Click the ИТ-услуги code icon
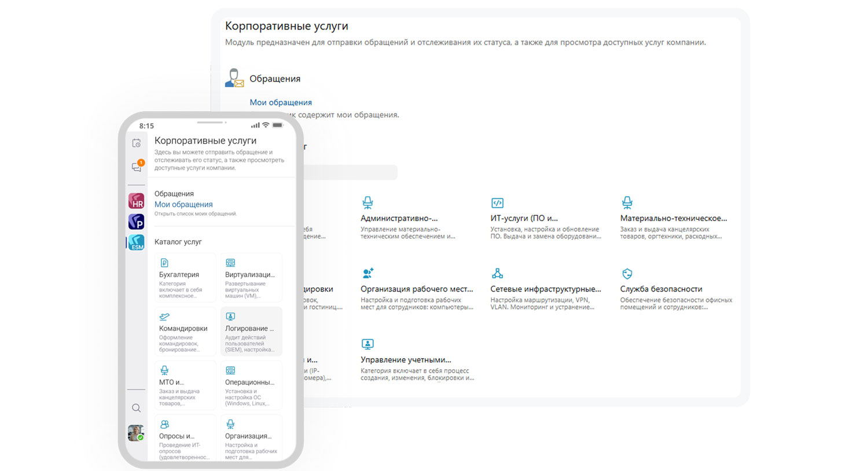This screenshot has width=868, height=471. pos(497,203)
